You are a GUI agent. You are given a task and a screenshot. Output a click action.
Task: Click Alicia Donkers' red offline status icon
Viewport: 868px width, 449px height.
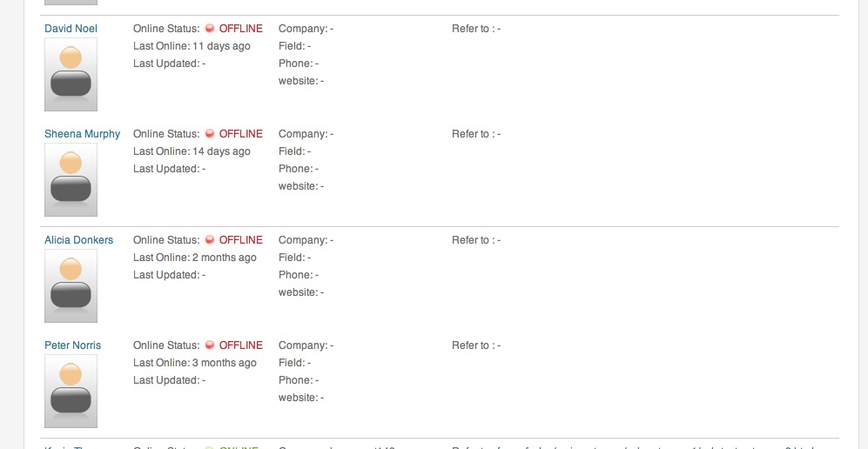pyautogui.click(x=209, y=240)
